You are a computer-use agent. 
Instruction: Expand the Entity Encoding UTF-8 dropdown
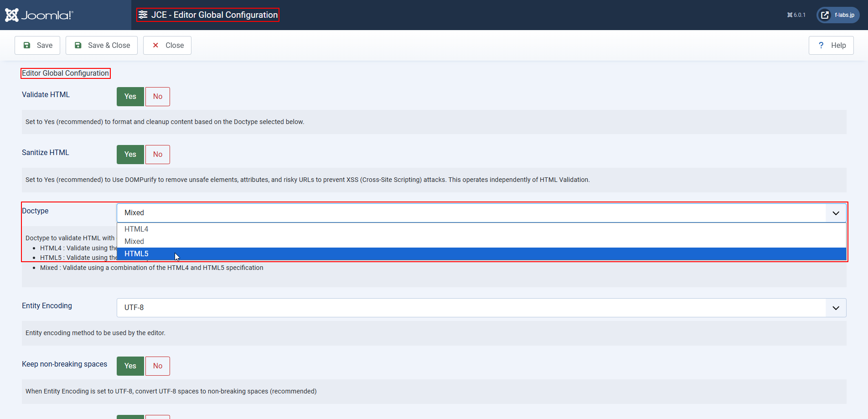(481, 308)
